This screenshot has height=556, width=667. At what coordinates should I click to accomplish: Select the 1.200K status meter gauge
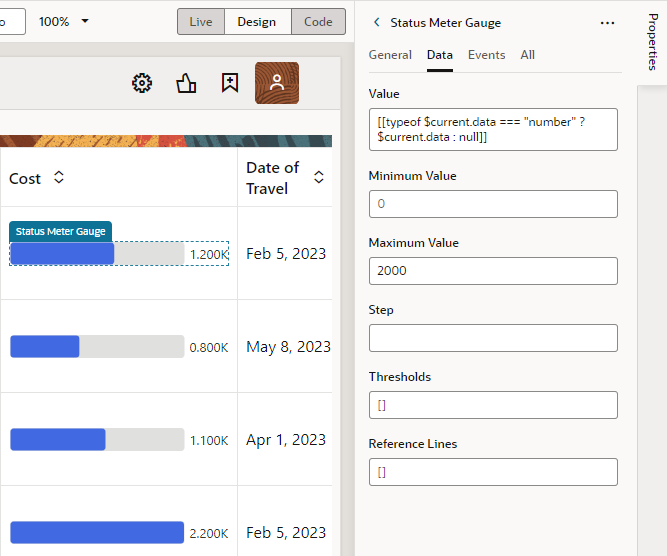[119, 254]
